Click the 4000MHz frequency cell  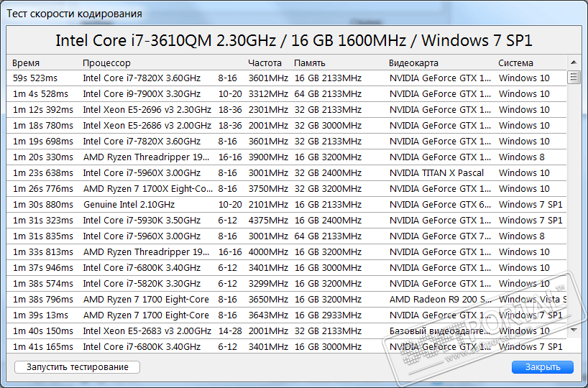268,252
